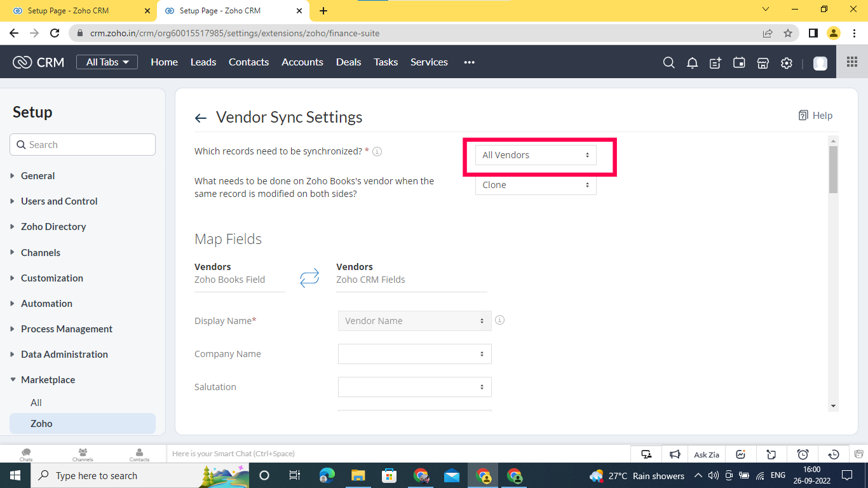The width and height of the screenshot is (868, 488).
Task: Open the chart insights icon with the orange dot
Action: pos(740,454)
